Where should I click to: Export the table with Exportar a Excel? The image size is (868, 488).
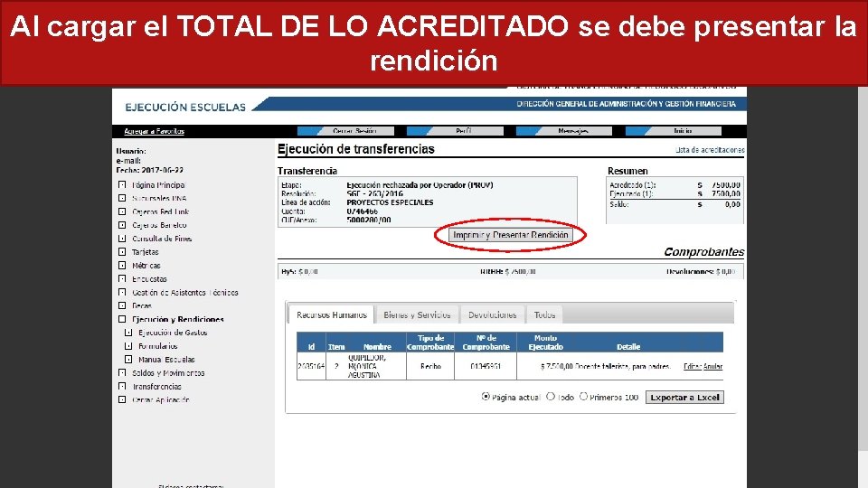click(684, 398)
